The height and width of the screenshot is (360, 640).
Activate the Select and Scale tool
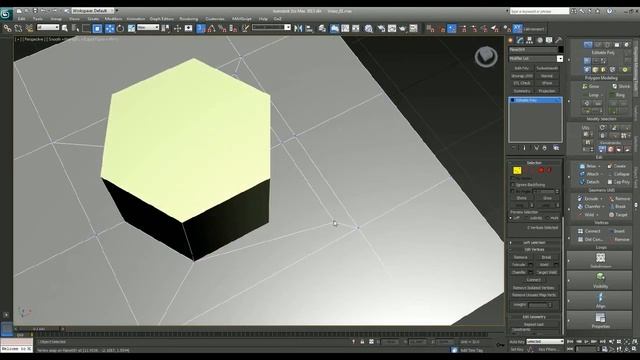click(x=131, y=28)
